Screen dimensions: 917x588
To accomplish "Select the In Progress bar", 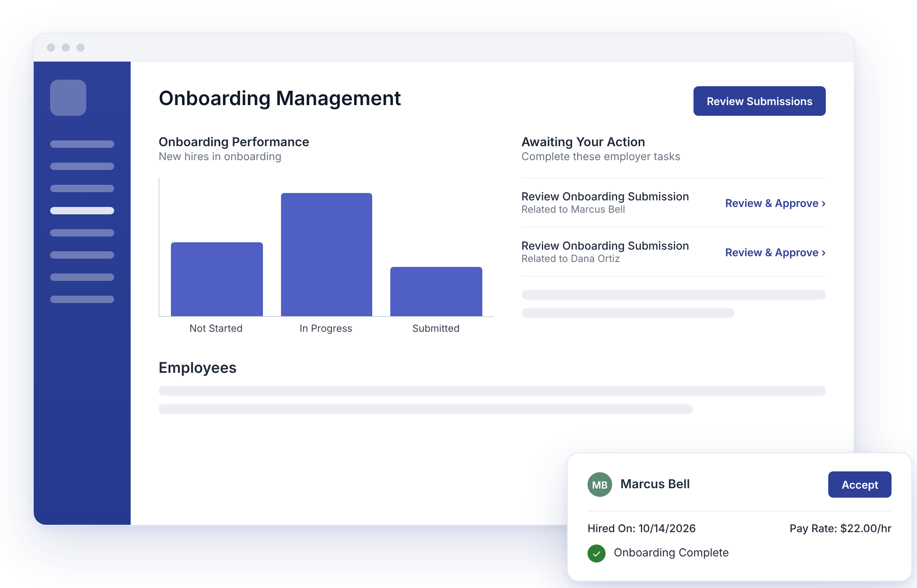I will click(x=327, y=255).
